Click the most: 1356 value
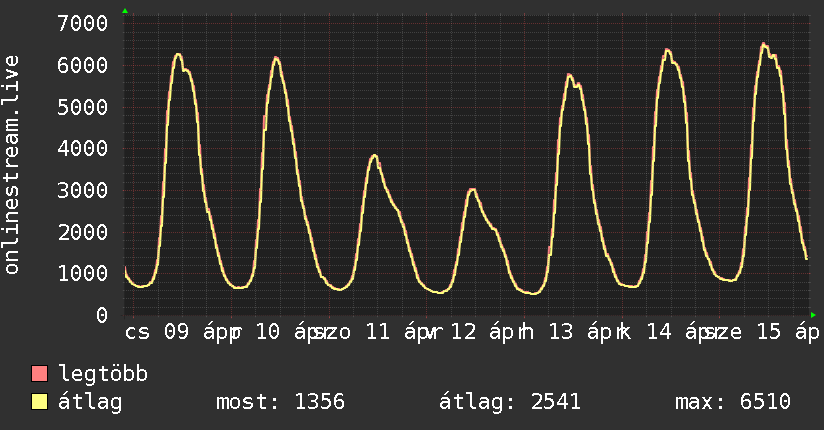824x430 pixels. 280,402
